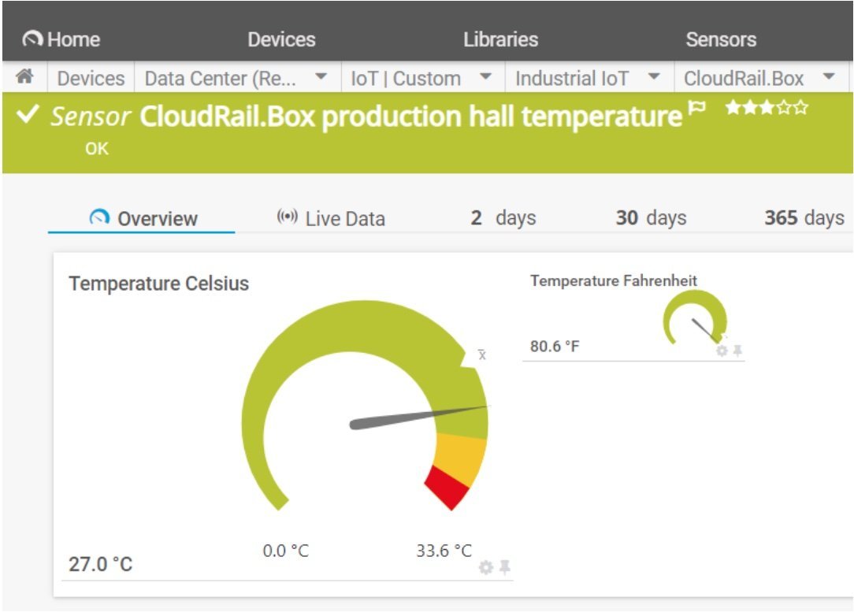Expand the IoT | Custom breadcrumb dropdown

[486, 78]
